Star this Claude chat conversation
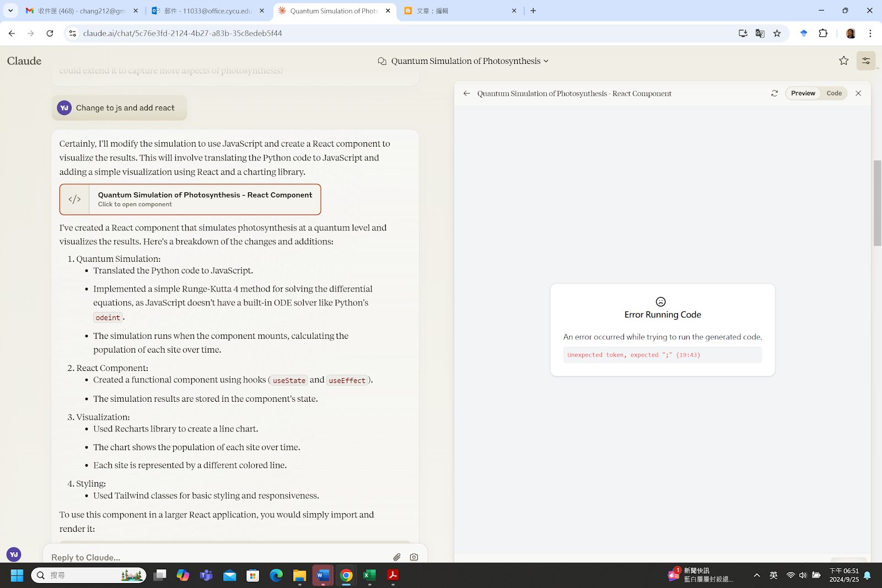 [843, 61]
